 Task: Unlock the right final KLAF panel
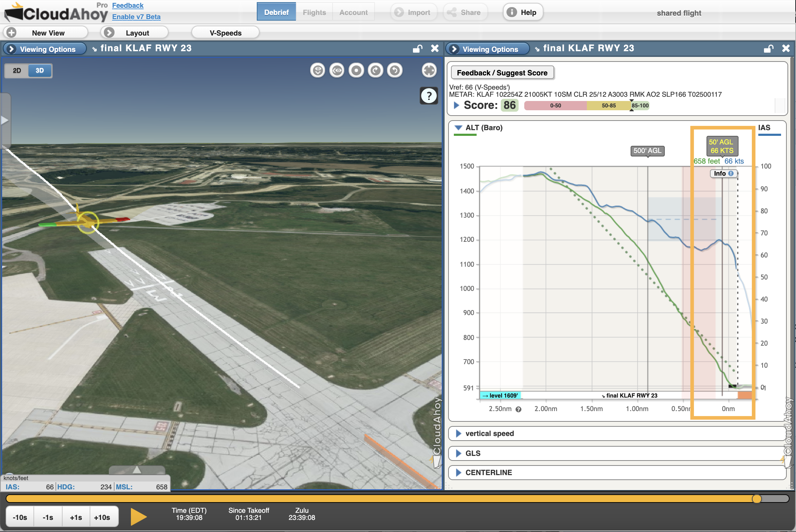pos(769,48)
